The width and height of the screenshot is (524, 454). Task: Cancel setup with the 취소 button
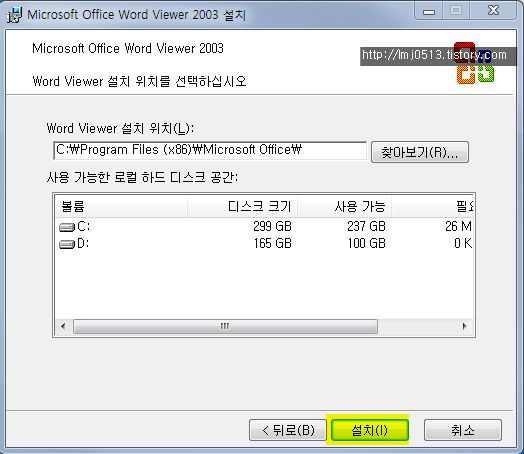[463, 430]
